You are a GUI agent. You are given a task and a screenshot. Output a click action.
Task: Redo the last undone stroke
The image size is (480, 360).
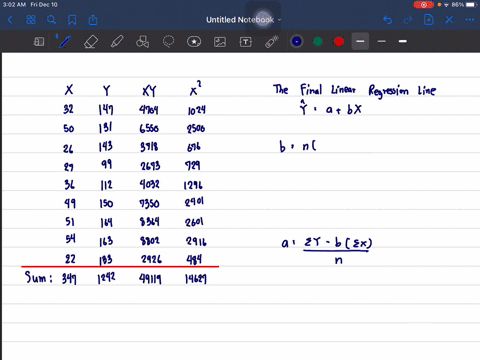(x=408, y=20)
